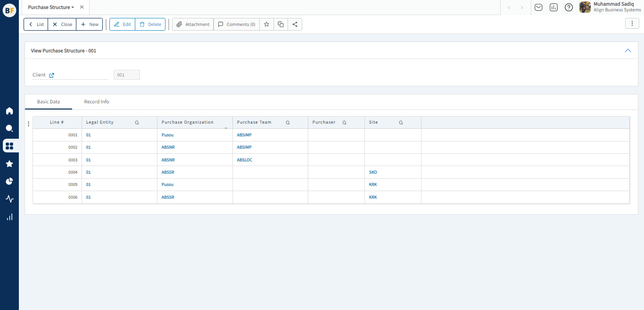The width and height of the screenshot is (644, 310).
Task: Open the activity pulse icon in sidebar
Action: tap(9, 199)
